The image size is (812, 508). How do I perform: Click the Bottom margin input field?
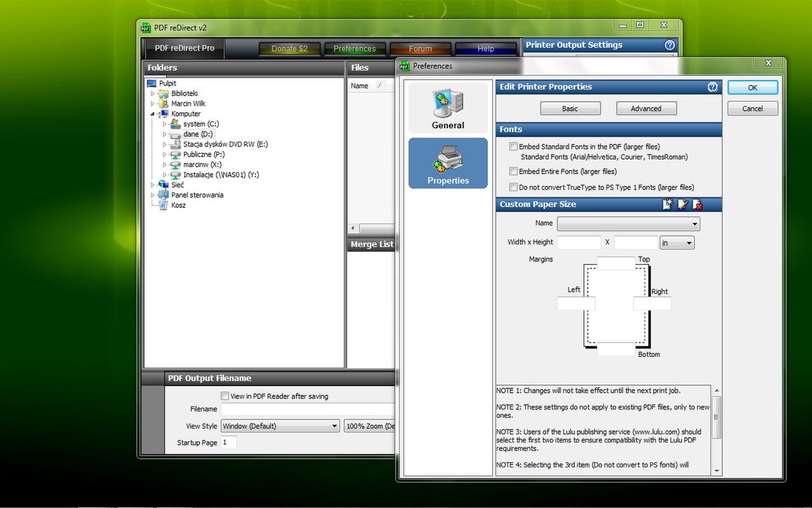(x=616, y=349)
